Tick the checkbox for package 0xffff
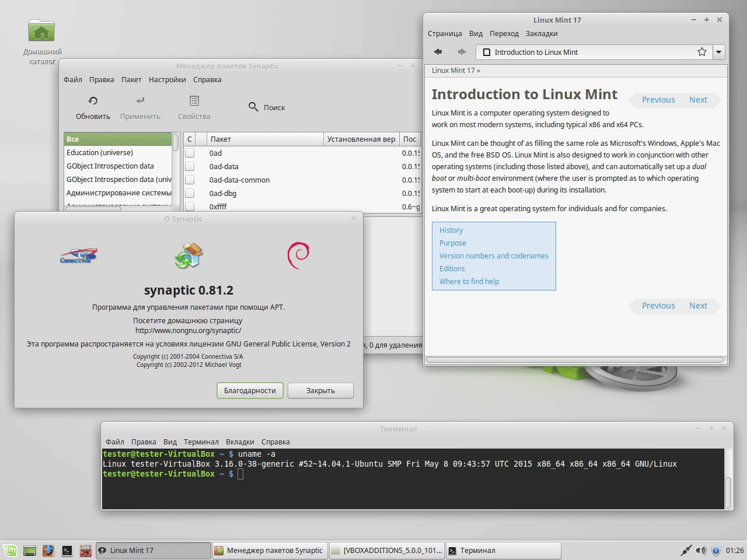 coord(190,206)
